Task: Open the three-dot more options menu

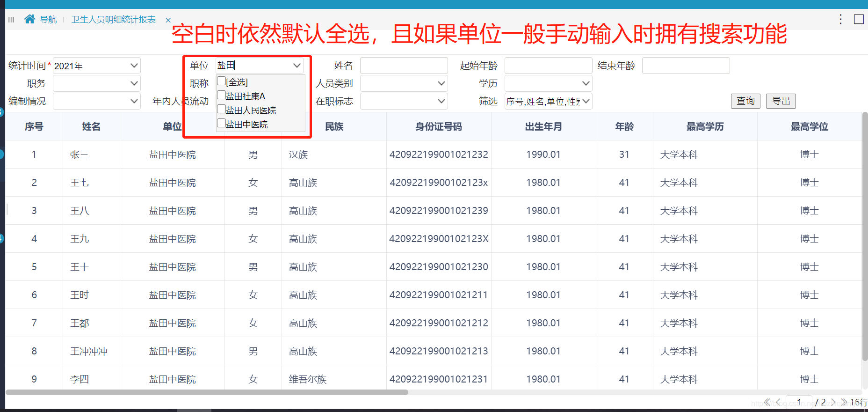Action: pos(840,19)
